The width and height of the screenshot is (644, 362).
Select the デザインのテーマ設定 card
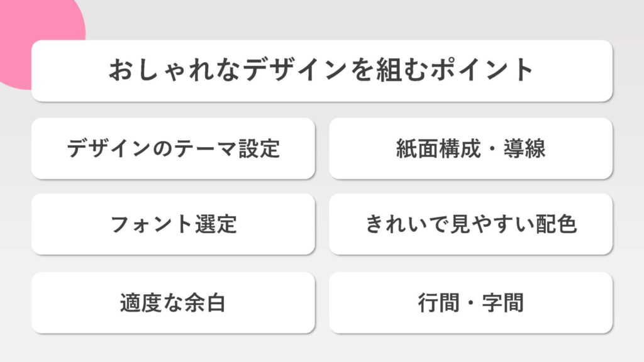click(x=174, y=148)
